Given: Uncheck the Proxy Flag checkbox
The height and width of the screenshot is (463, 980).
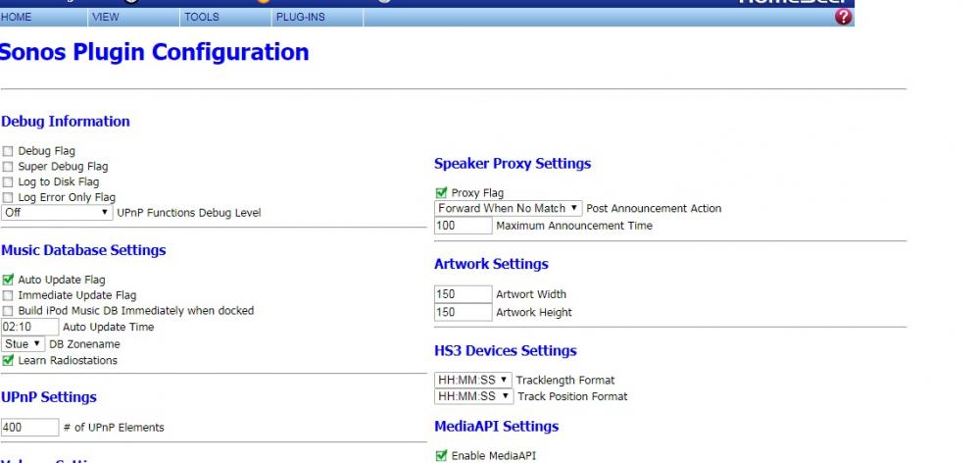Looking at the screenshot, I should coord(441,193).
